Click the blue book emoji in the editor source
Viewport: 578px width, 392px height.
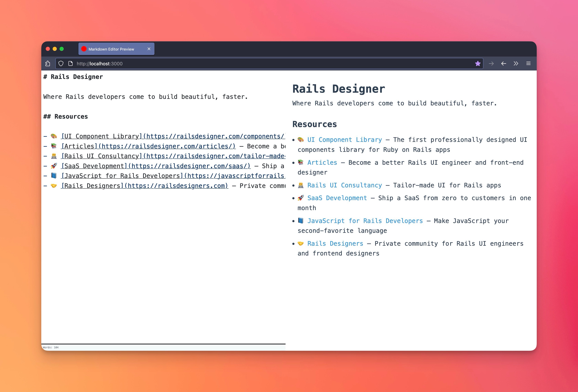(54, 176)
